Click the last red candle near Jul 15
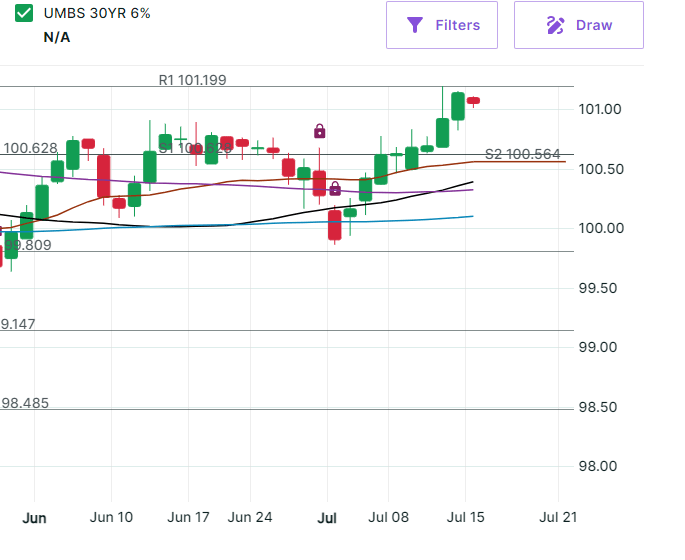 [x=473, y=100]
